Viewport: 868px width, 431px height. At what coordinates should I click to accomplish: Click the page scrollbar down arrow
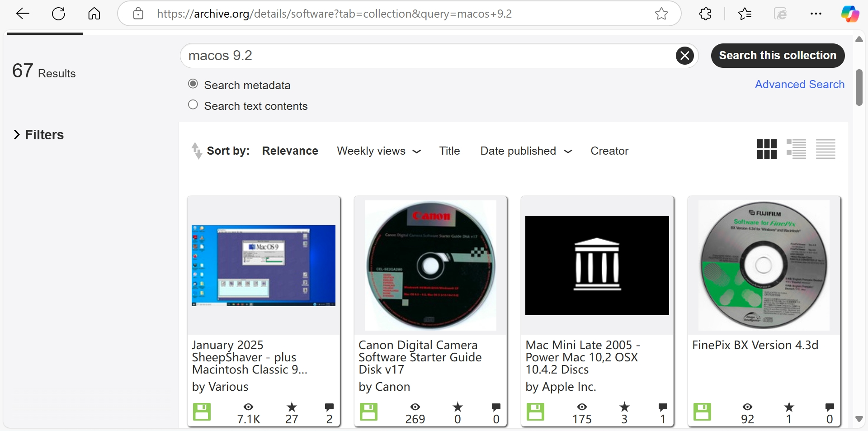tap(859, 419)
